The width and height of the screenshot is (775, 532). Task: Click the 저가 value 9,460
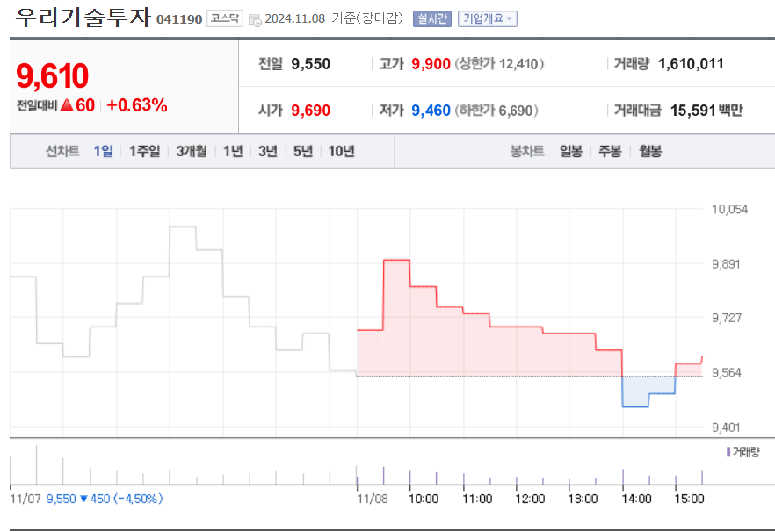(x=431, y=111)
